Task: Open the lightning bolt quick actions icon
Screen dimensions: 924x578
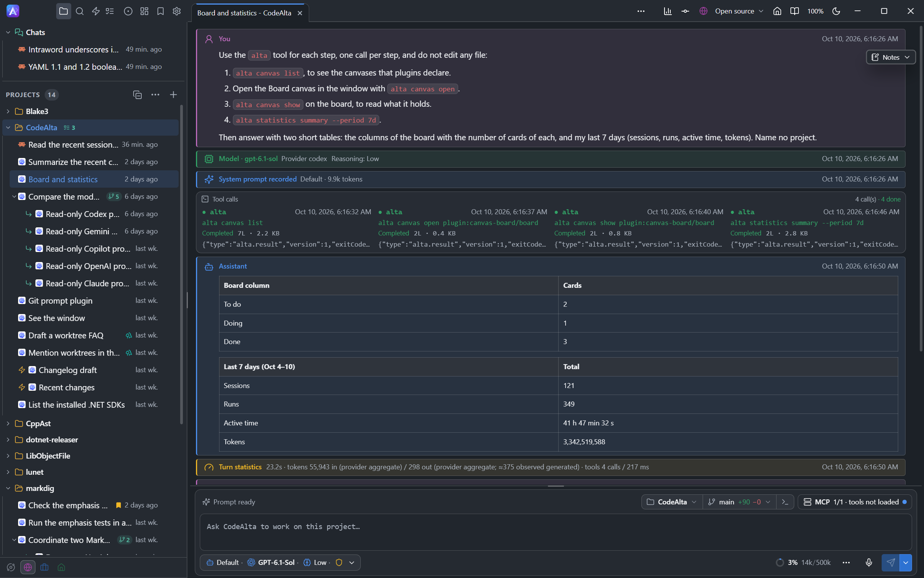Action: click(96, 11)
